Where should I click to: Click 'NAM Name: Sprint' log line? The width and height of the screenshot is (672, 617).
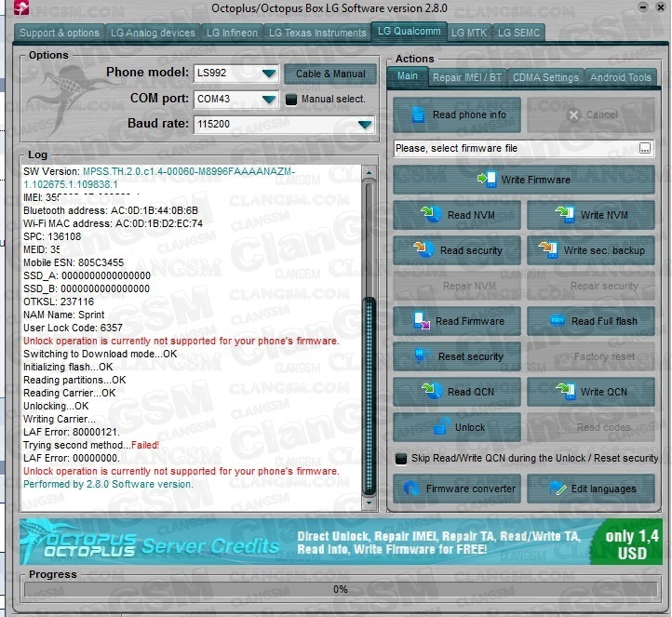(x=63, y=315)
